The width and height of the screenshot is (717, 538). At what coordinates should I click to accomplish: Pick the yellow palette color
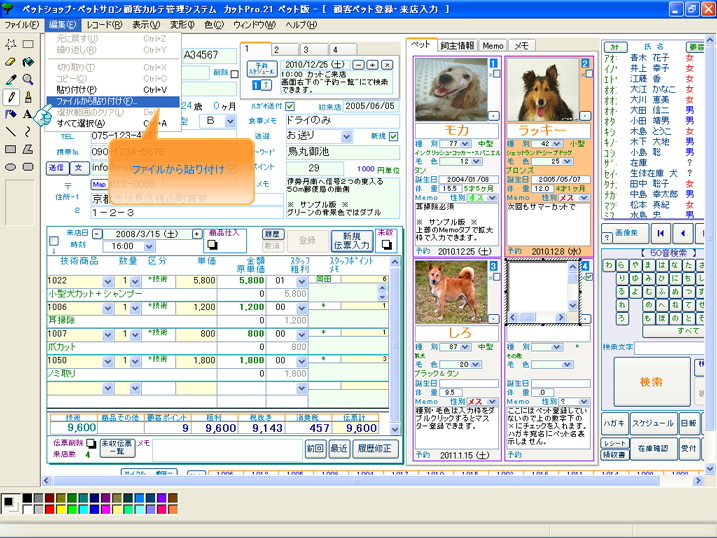[x=60, y=509]
